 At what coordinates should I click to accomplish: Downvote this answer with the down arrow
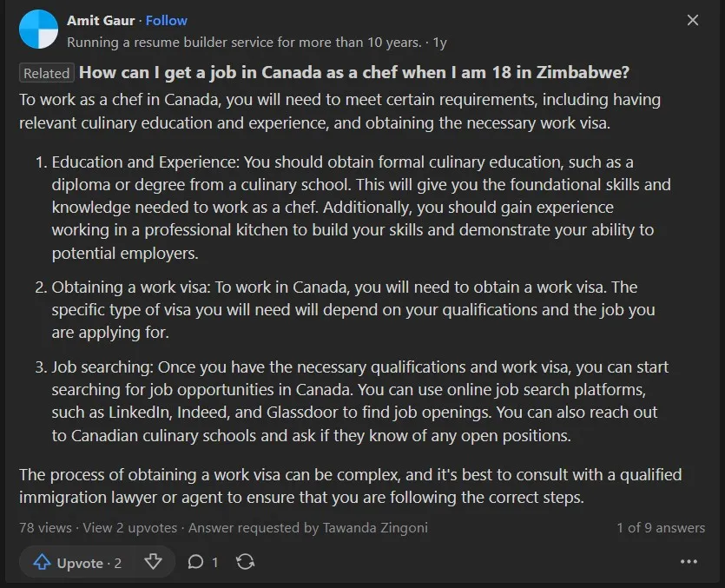click(x=153, y=562)
